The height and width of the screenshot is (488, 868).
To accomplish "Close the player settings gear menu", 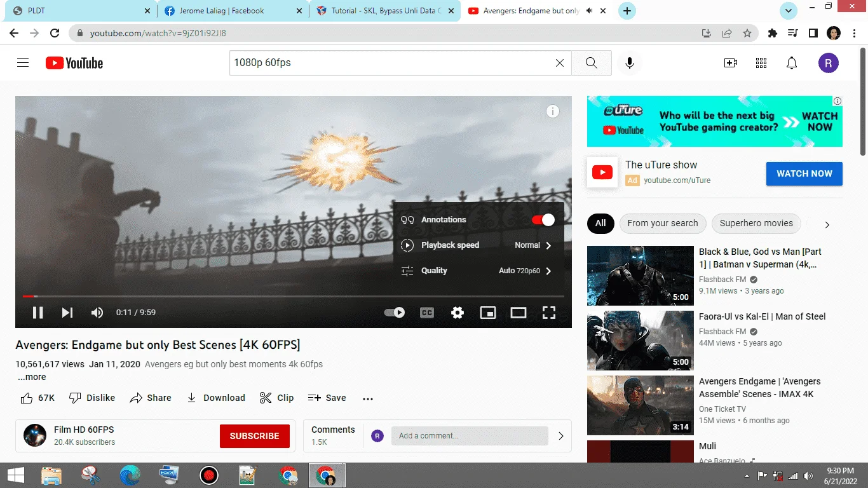I will point(458,312).
